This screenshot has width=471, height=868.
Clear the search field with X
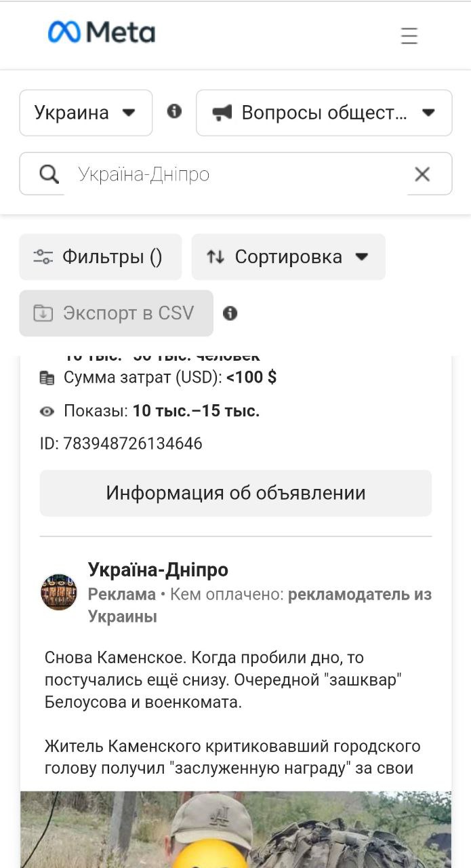pos(422,174)
